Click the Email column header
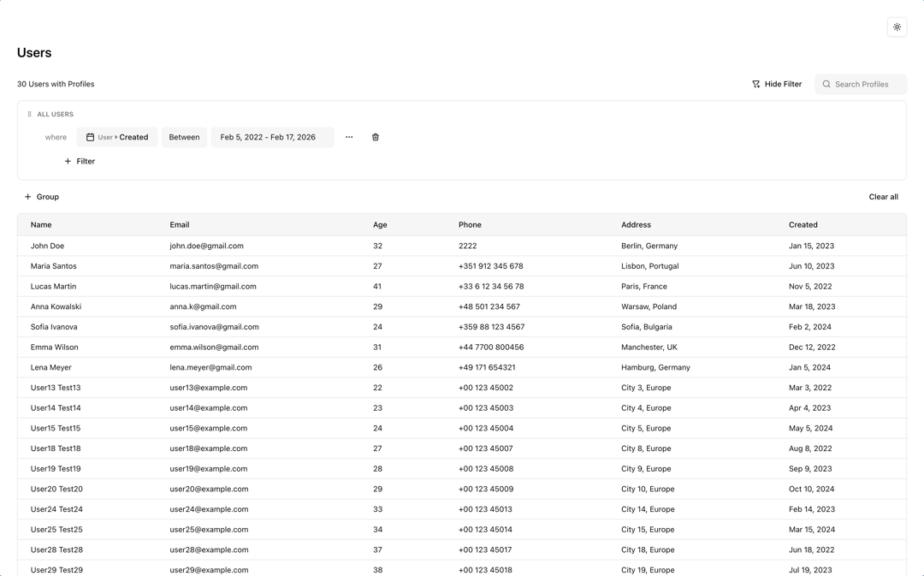Image resolution: width=924 pixels, height=576 pixels. click(x=179, y=224)
